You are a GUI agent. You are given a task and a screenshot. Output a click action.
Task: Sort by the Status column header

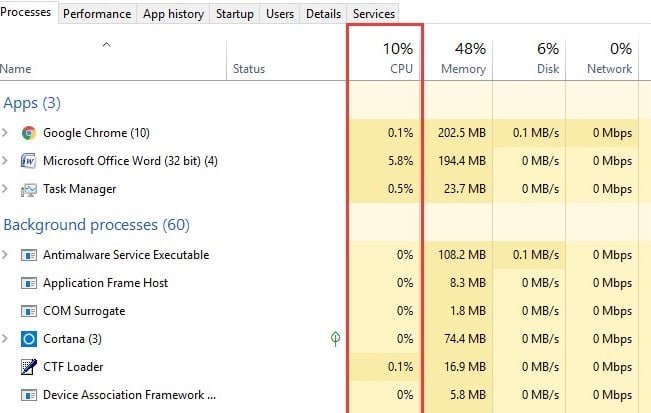pos(249,68)
